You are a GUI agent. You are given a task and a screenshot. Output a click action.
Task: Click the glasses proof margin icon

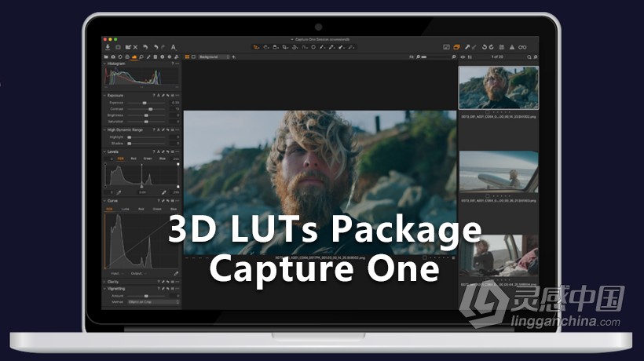pyautogui.click(x=522, y=47)
